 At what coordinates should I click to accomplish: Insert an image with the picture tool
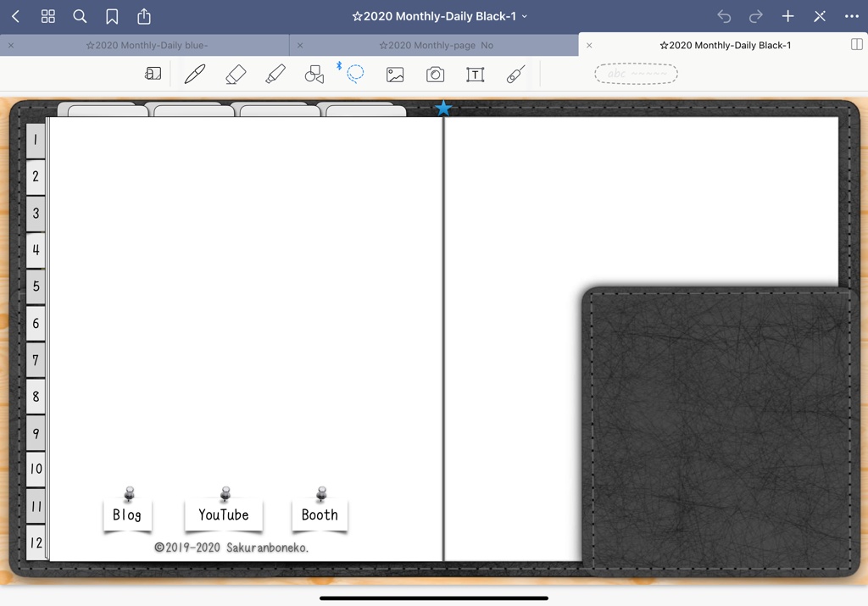[x=395, y=75]
